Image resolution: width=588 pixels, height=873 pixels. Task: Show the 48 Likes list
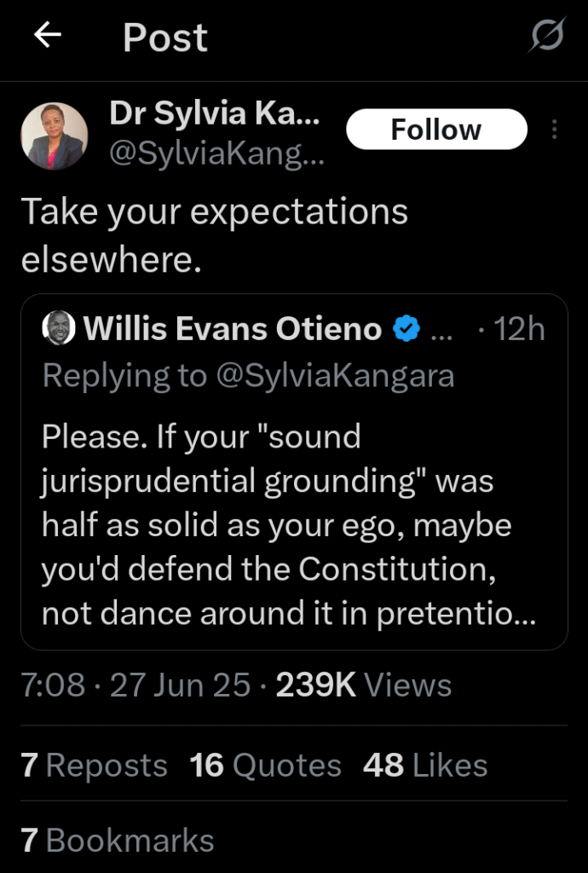coord(425,765)
